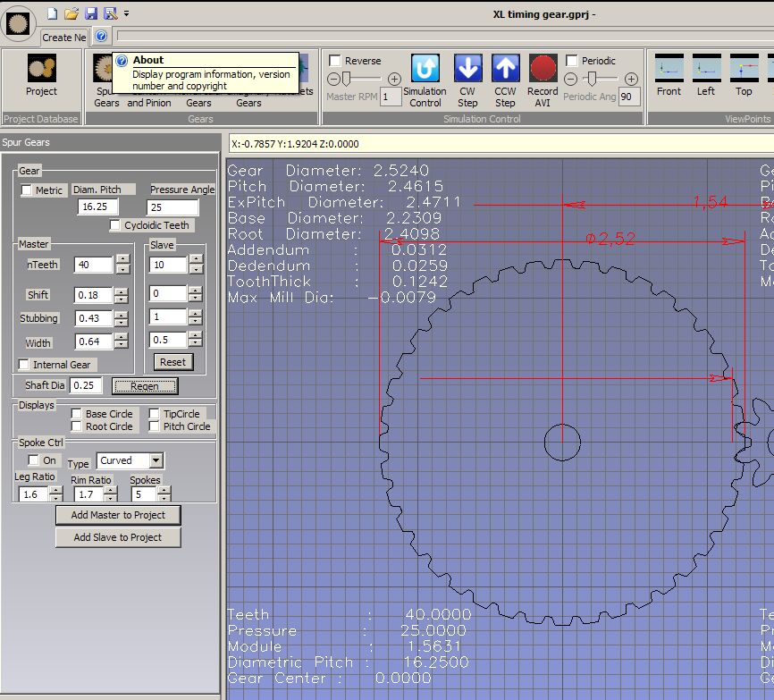
Task: Enable the Periodic checkbox
Action: [x=572, y=61]
